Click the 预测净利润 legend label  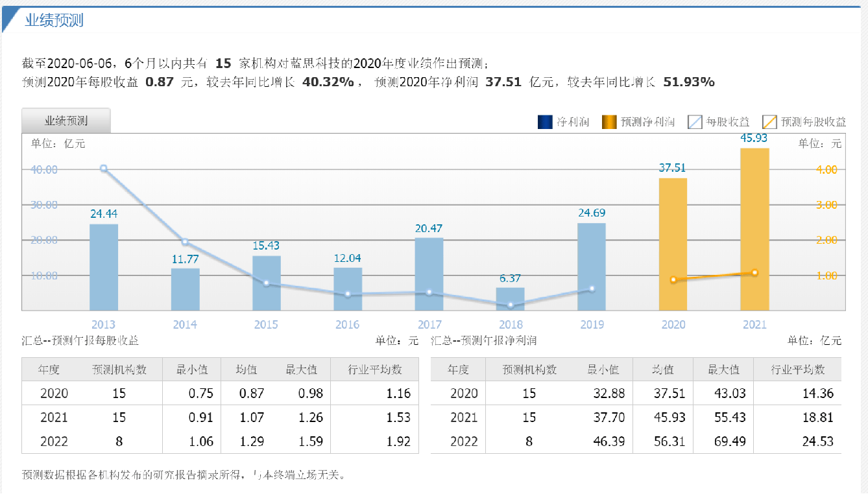point(647,122)
